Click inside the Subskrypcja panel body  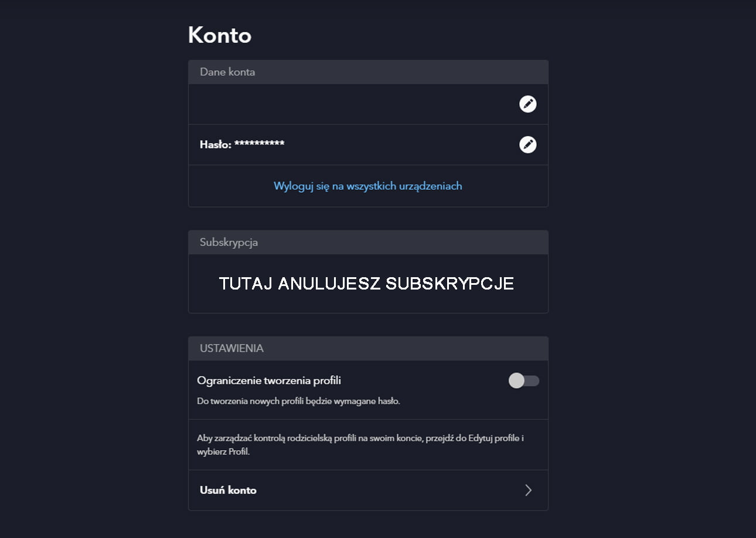(x=368, y=283)
